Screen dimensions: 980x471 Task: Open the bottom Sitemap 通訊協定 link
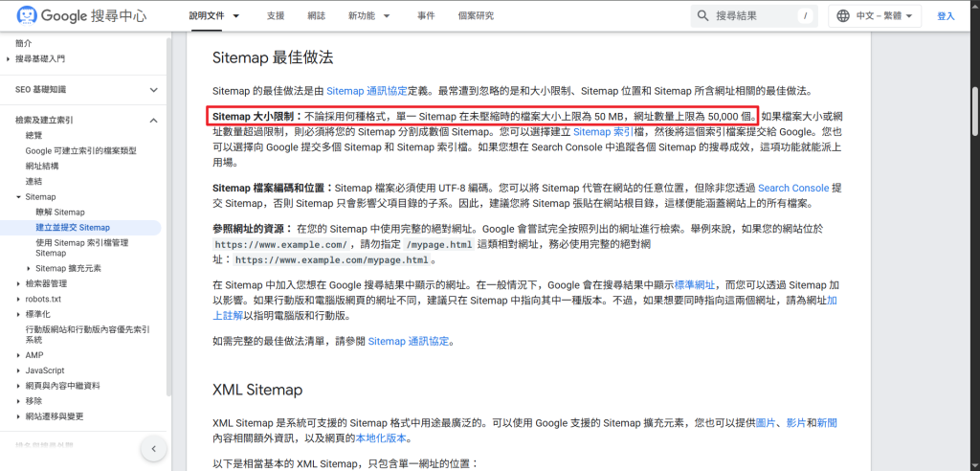(408, 342)
